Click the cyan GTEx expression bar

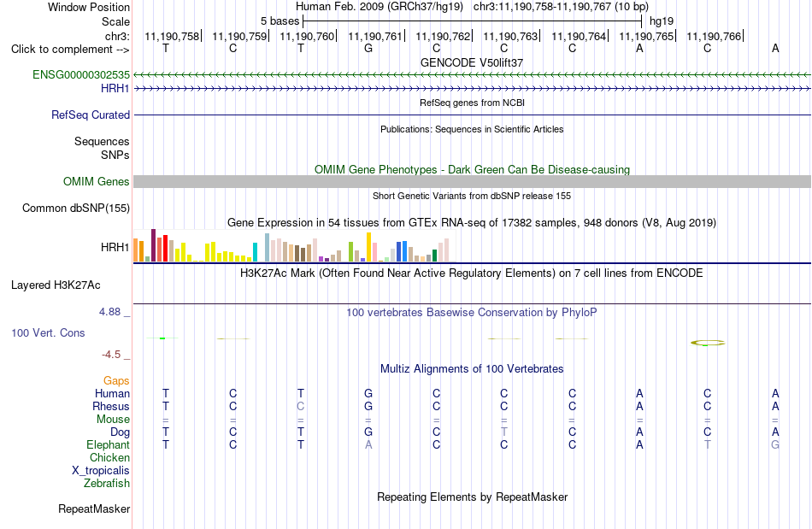(255, 252)
